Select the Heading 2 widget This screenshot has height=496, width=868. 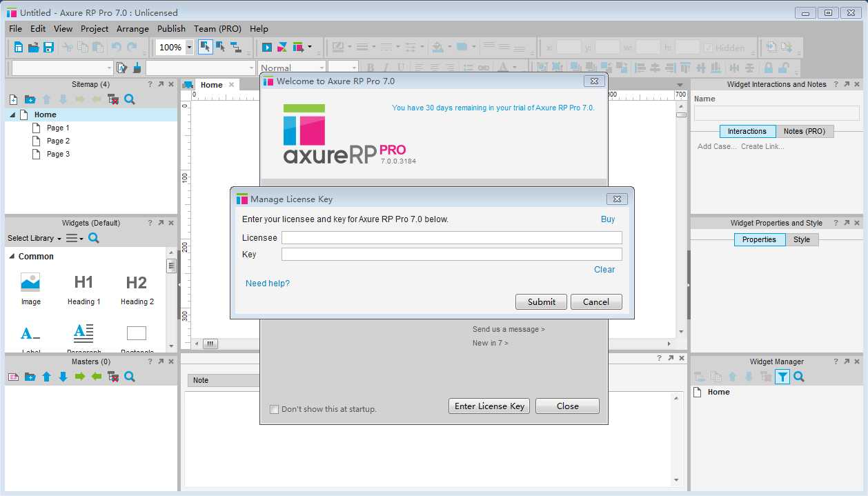point(137,289)
